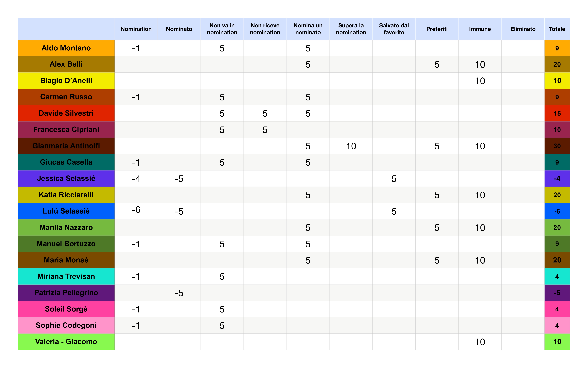Click the Immune column header
Viewport: 588px width, 368px height.
(x=480, y=29)
